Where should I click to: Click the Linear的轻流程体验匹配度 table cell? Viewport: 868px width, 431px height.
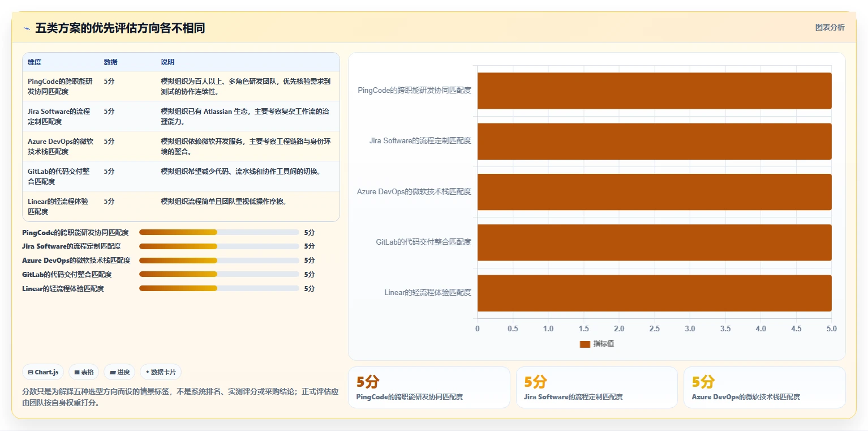[61, 206]
